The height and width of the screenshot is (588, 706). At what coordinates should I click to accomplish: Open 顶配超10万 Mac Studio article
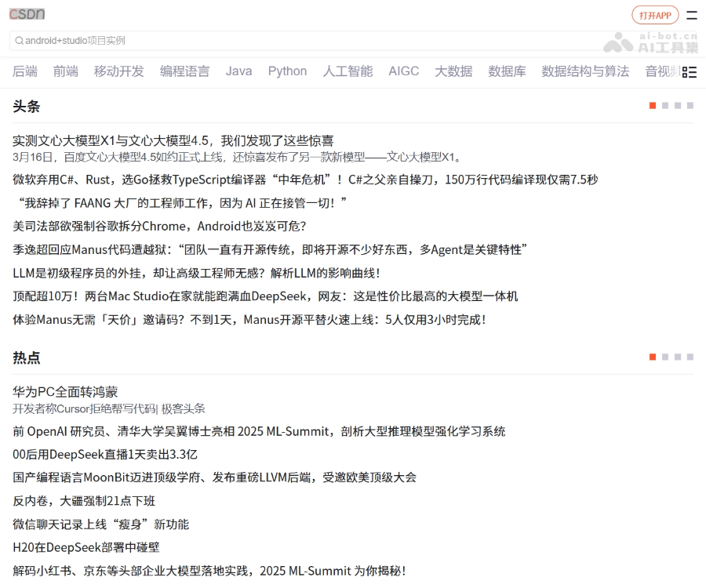pos(265,296)
